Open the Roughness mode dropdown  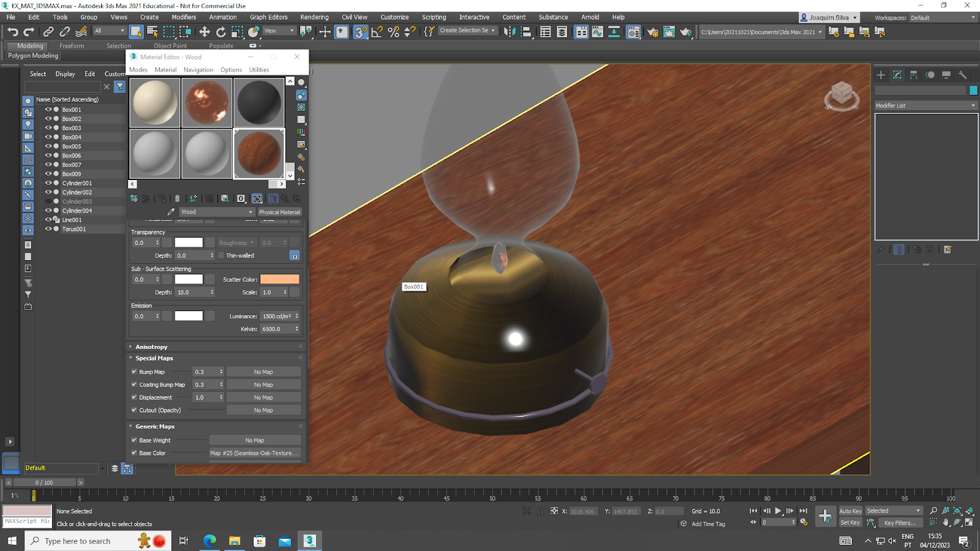(236, 242)
